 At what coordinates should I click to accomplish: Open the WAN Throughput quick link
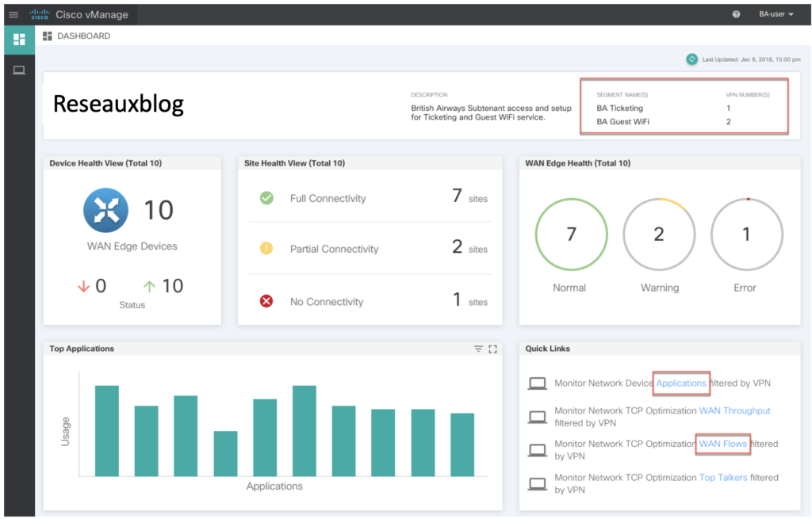(734, 410)
